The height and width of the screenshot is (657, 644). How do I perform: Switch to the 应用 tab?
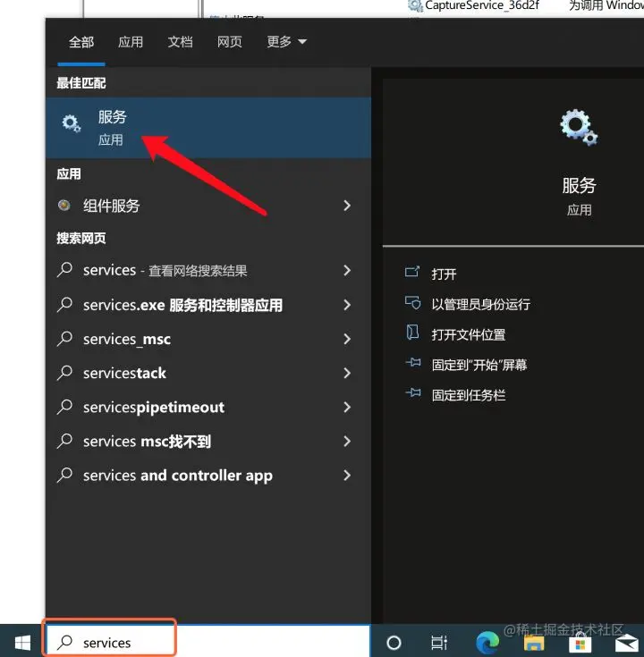131,42
